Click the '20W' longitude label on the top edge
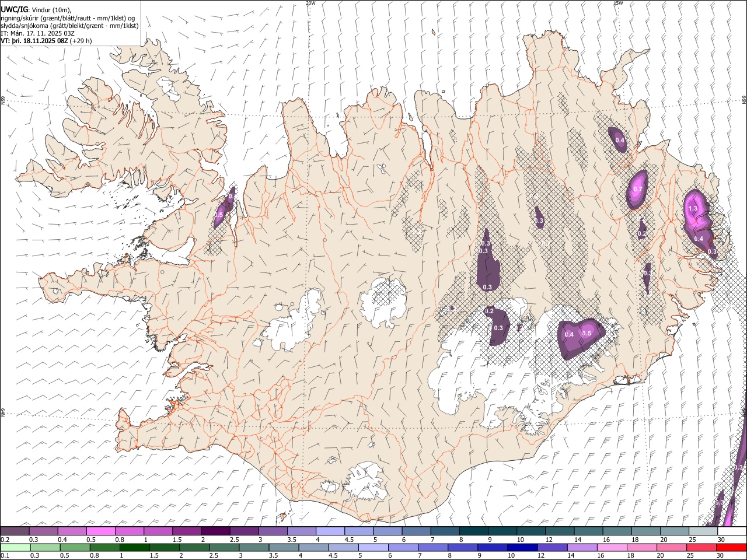The width and height of the screenshot is (747, 560). (310, 3)
